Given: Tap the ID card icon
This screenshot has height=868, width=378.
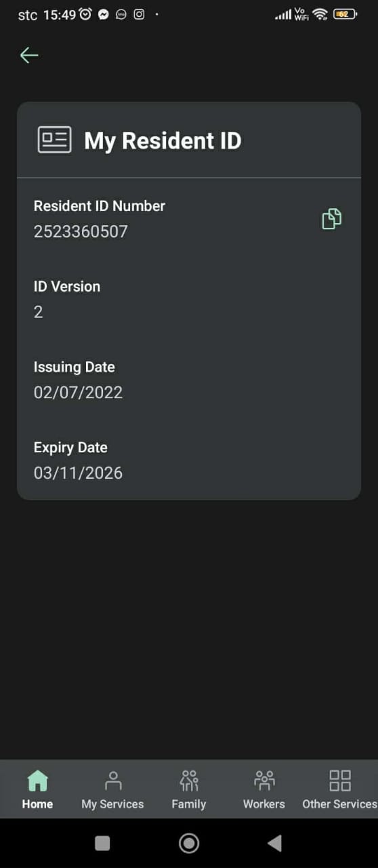Looking at the screenshot, I should tap(54, 140).
